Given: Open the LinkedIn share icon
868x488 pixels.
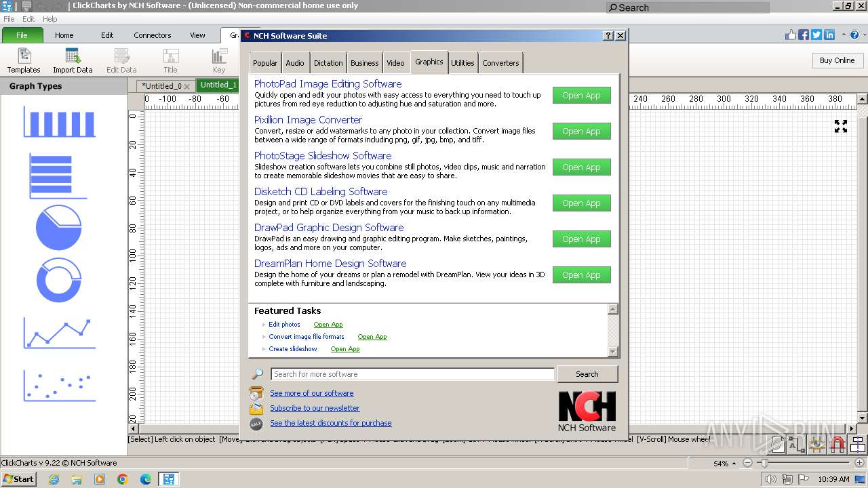Looking at the screenshot, I should [x=829, y=35].
